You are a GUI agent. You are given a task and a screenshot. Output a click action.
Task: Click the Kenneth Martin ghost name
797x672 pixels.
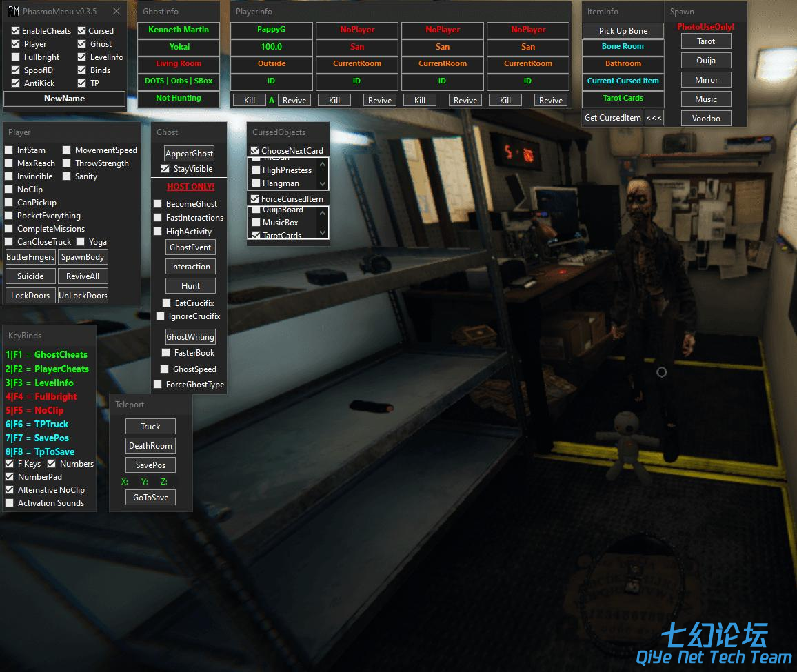[x=179, y=30]
